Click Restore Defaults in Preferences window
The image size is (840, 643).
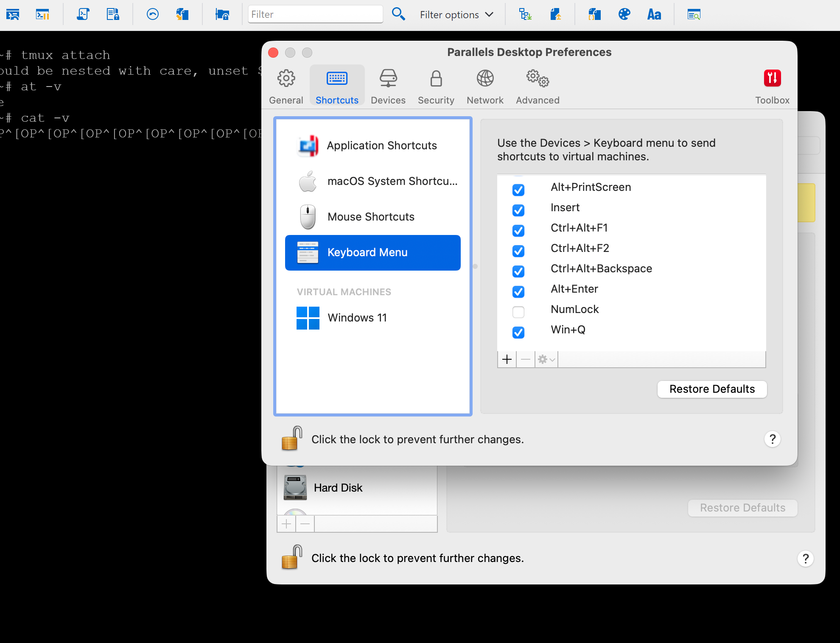pos(712,389)
